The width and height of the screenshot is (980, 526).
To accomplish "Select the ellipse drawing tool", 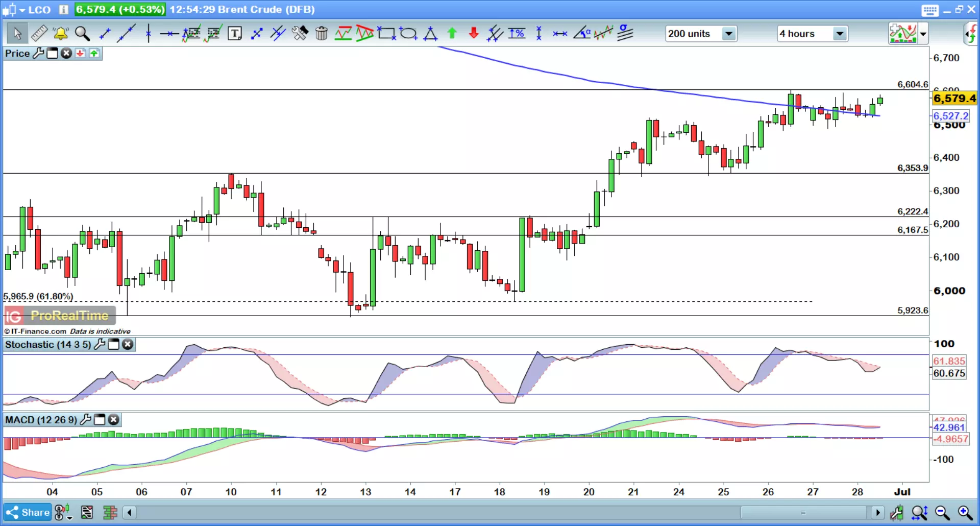I will 408,34.
